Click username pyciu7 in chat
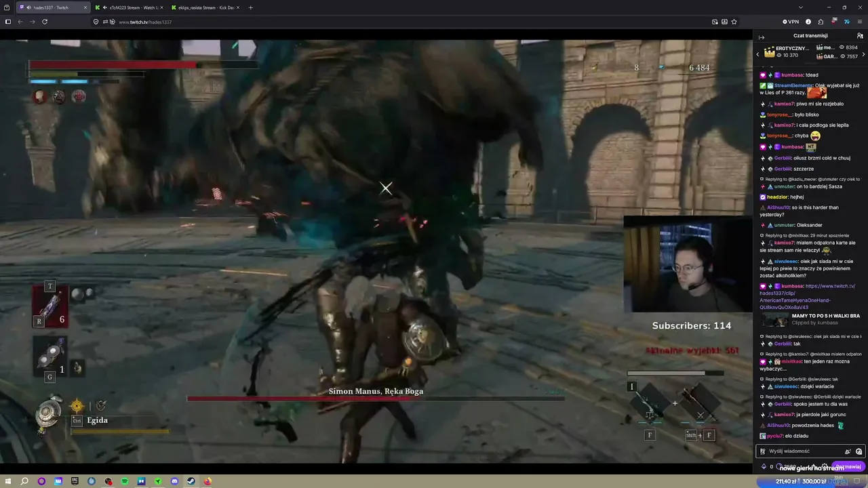The height and width of the screenshot is (488, 868). tap(775, 436)
